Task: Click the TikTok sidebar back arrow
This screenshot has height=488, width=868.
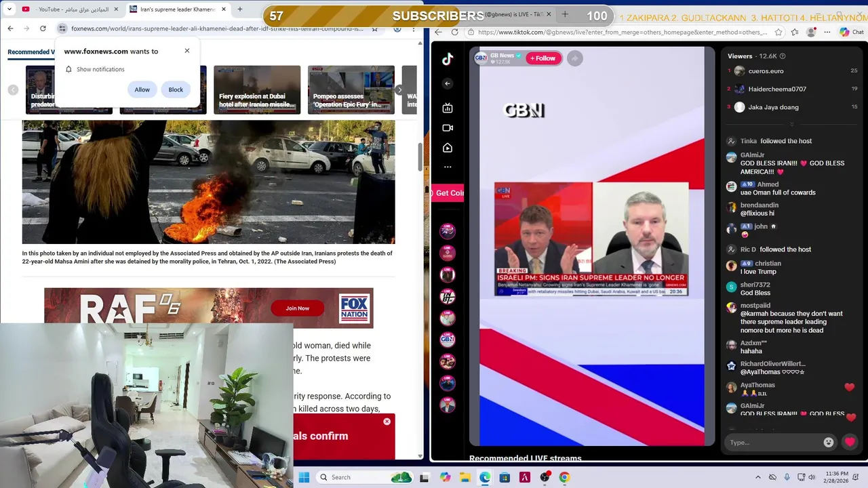Action: (447, 83)
